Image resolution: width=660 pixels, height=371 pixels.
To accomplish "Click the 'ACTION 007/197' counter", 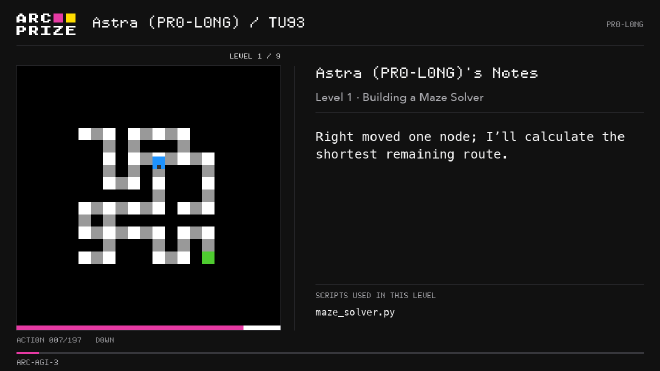I will coord(49,340).
